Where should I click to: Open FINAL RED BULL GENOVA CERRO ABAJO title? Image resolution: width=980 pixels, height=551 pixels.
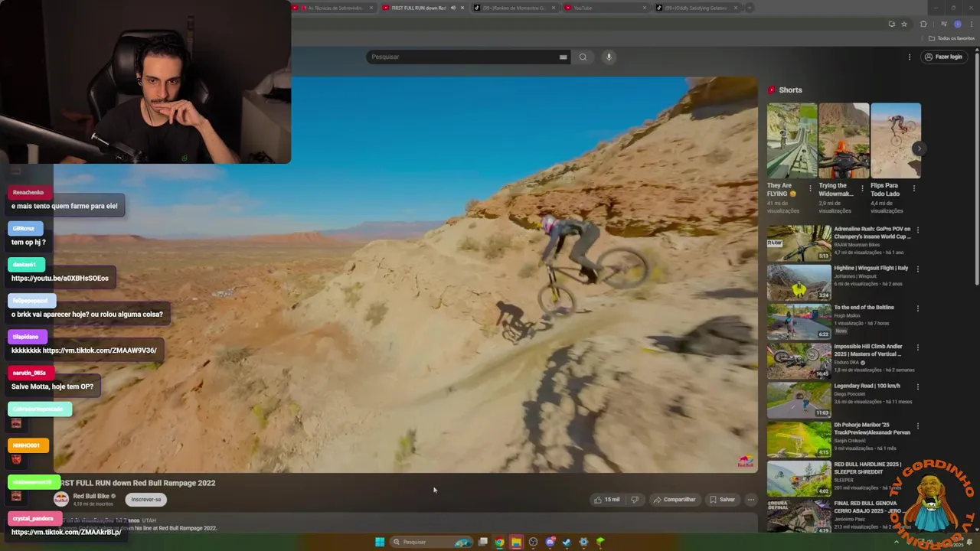[871, 507]
